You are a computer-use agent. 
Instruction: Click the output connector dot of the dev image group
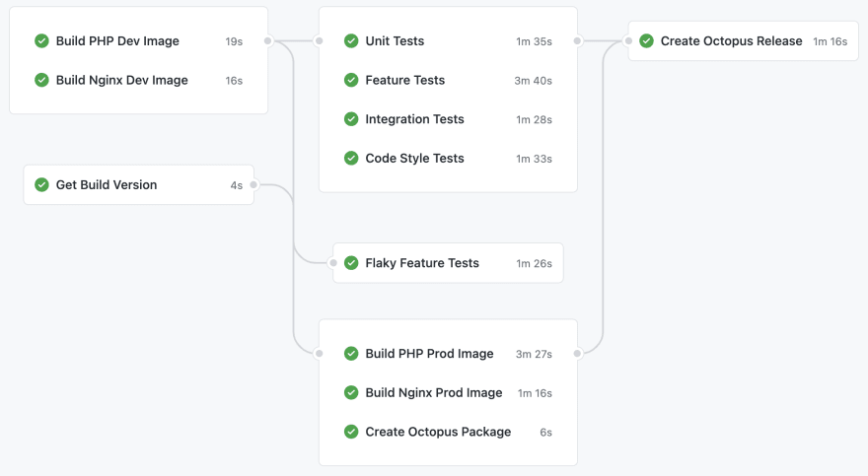(x=268, y=41)
